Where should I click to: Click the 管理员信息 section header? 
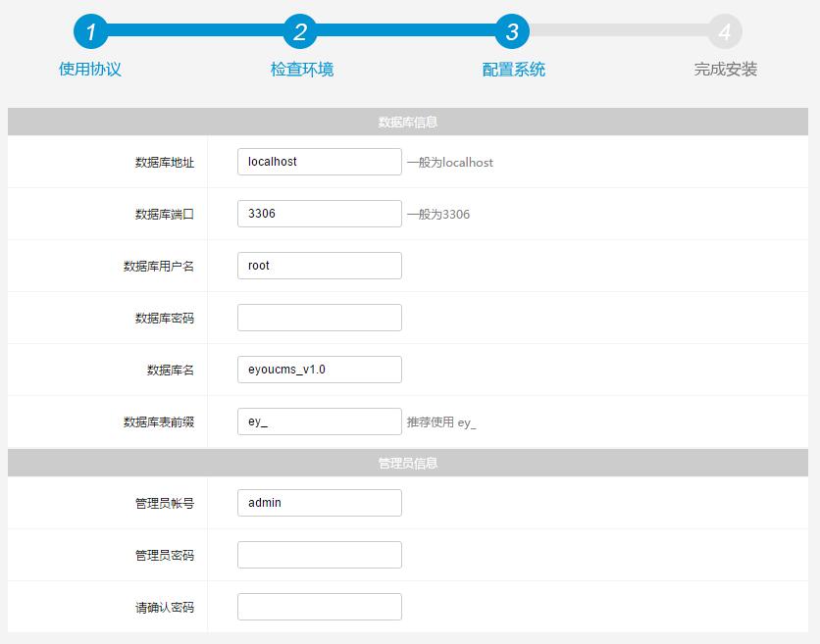408,463
